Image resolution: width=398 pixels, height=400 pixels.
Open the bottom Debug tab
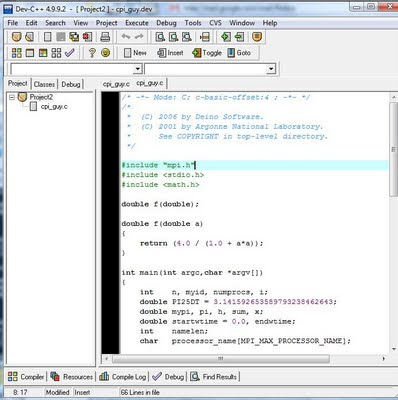[x=168, y=377]
